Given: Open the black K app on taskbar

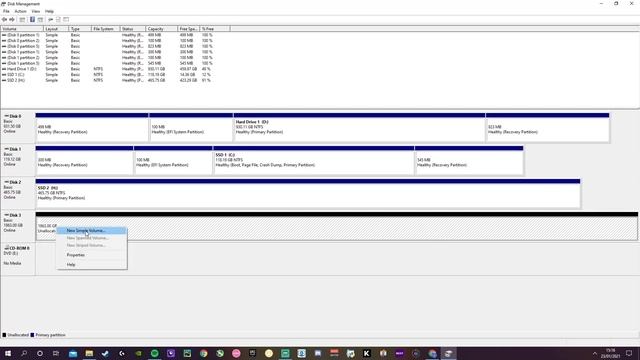Looking at the screenshot, I should 367,353.
